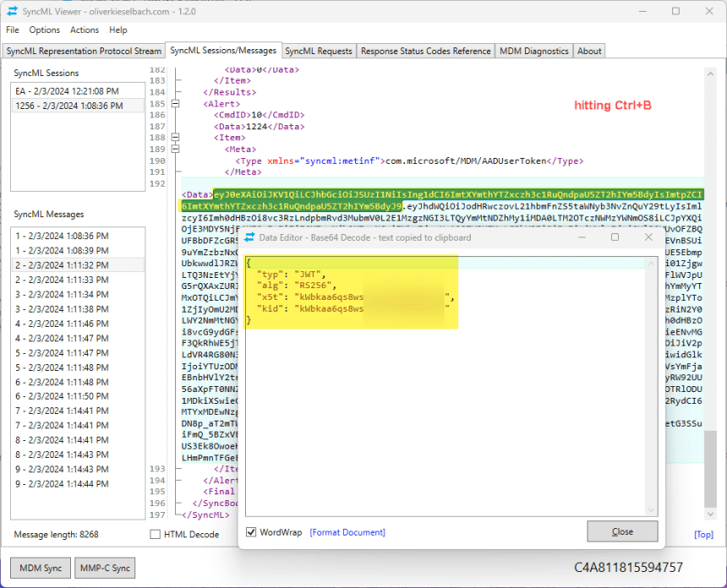The height and width of the screenshot is (588, 727).
Task: Maximize the Data Editor dialog window
Action: pyautogui.click(x=615, y=237)
